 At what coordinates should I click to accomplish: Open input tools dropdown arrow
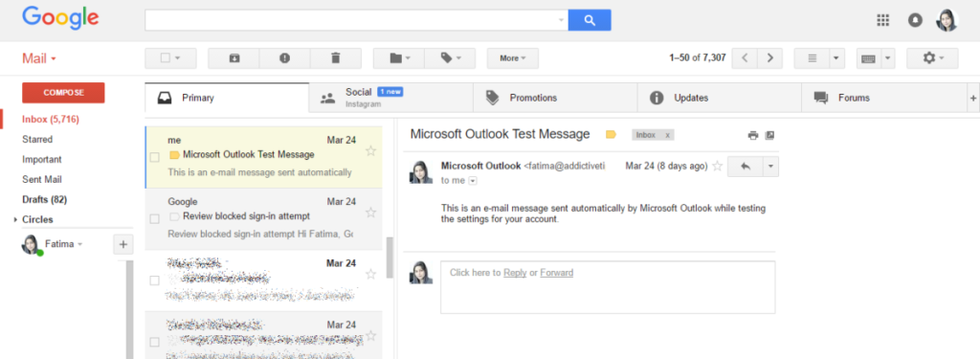887,58
